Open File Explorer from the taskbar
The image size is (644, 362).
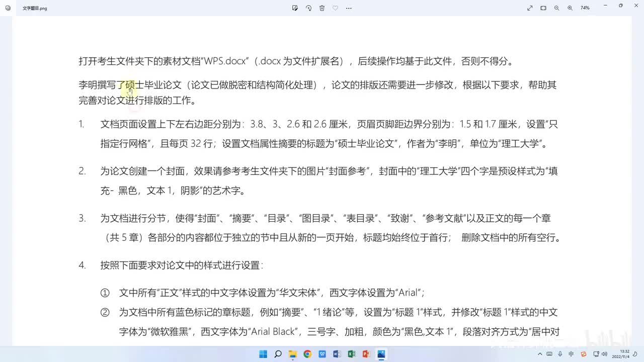[293, 354]
